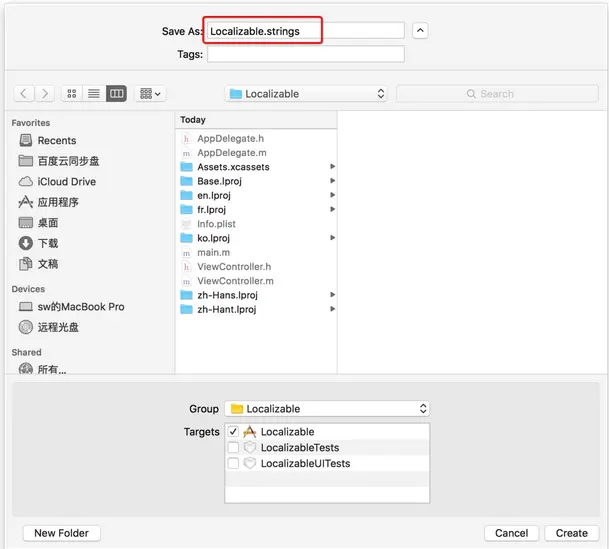Open the Localizable folder location popup
Screen dimensions: 609x549
(x=306, y=94)
